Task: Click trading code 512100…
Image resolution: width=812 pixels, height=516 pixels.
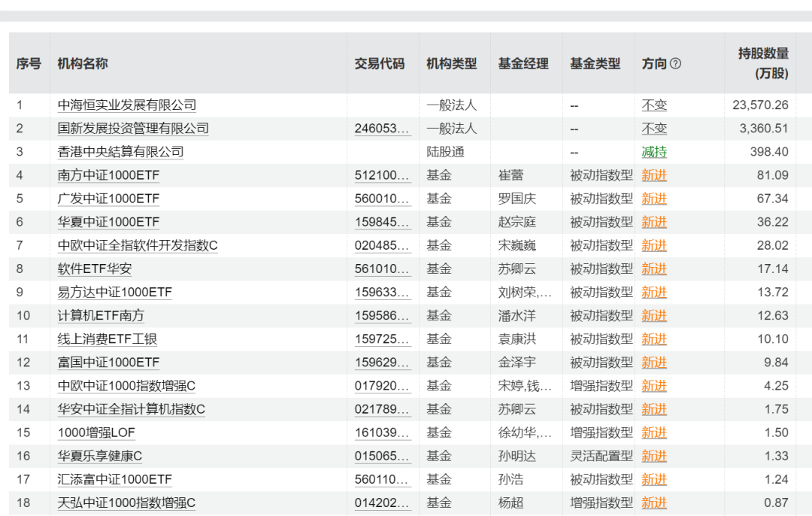Action: click(383, 175)
